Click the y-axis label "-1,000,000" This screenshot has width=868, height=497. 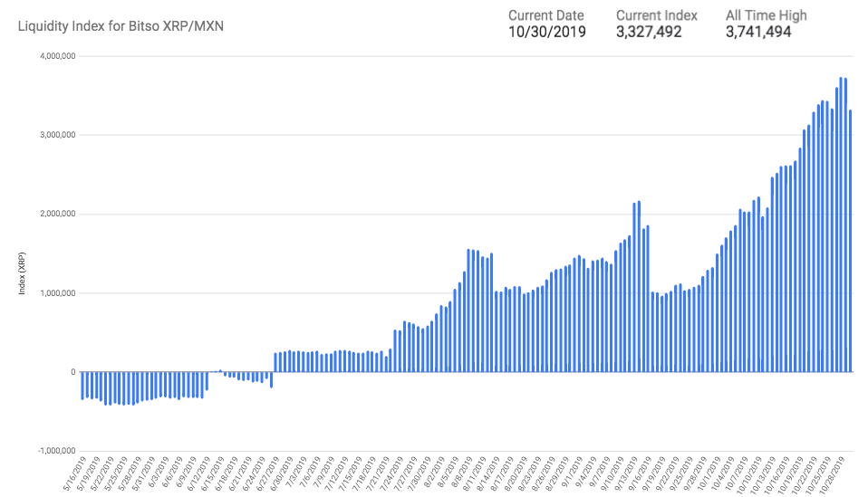(56, 451)
